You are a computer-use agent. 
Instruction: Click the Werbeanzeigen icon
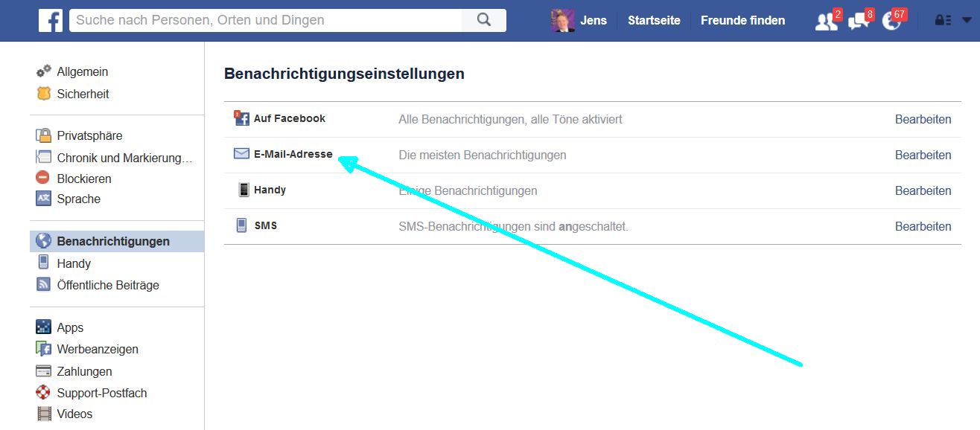click(43, 349)
